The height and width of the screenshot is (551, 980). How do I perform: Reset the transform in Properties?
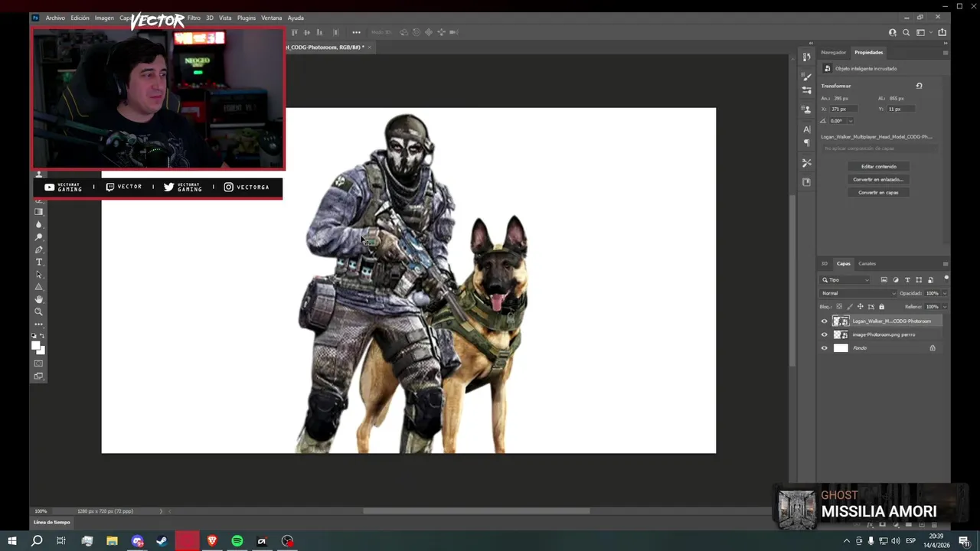pyautogui.click(x=919, y=86)
